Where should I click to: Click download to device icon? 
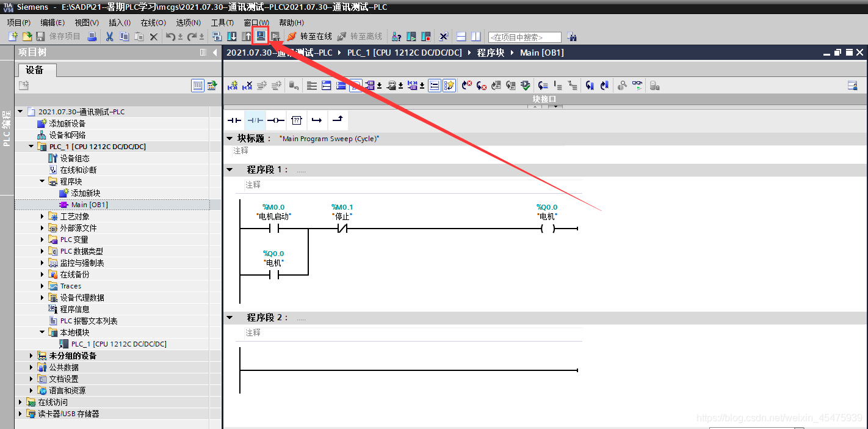click(232, 37)
